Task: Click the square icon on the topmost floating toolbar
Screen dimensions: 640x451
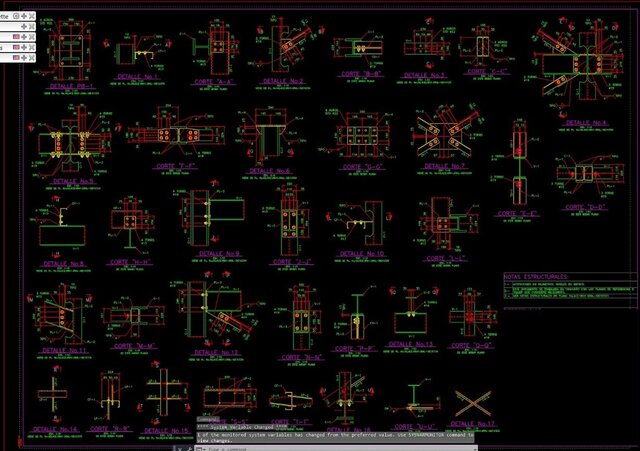Action: pos(16,16)
